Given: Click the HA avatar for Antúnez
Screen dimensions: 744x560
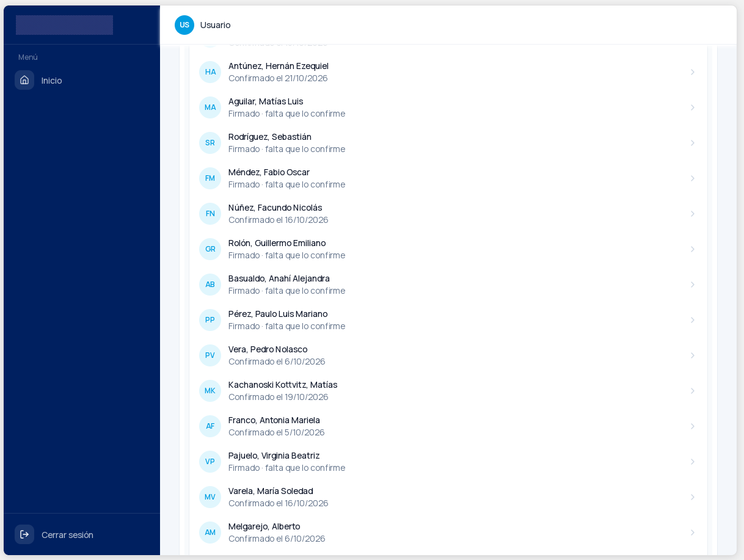Looking at the screenshot, I should 210,72.
